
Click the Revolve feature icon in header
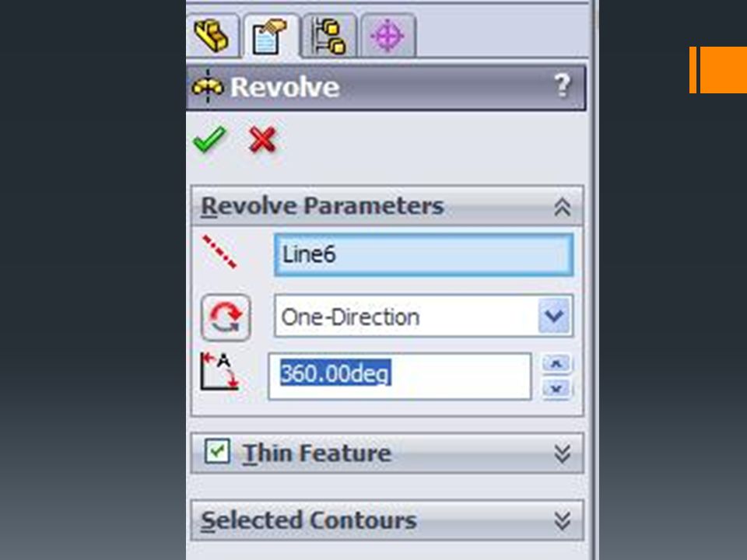click(207, 86)
